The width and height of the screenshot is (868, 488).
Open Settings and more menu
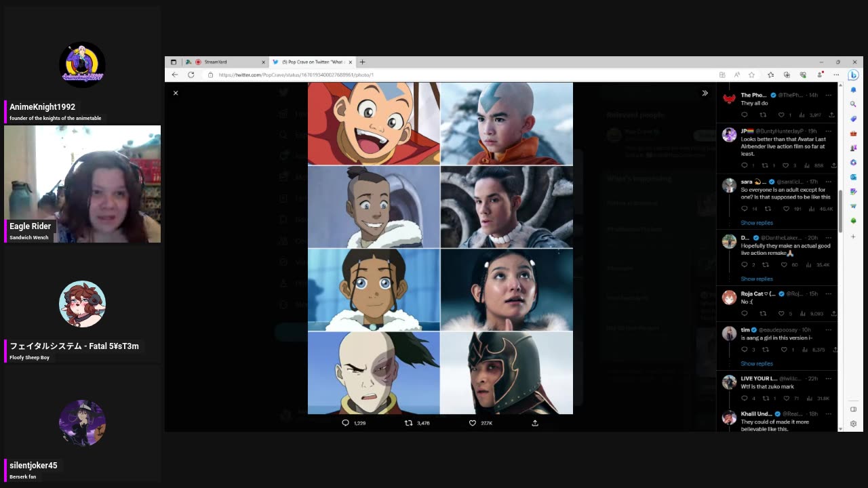tap(835, 75)
